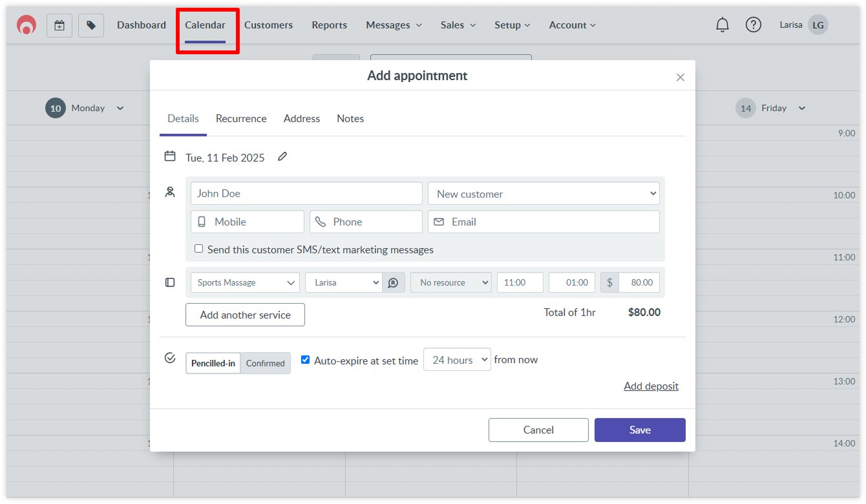This screenshot has height=504, width=866.
Task: Uncheck Auto-expire at set time
Action: tap(306, 360)
